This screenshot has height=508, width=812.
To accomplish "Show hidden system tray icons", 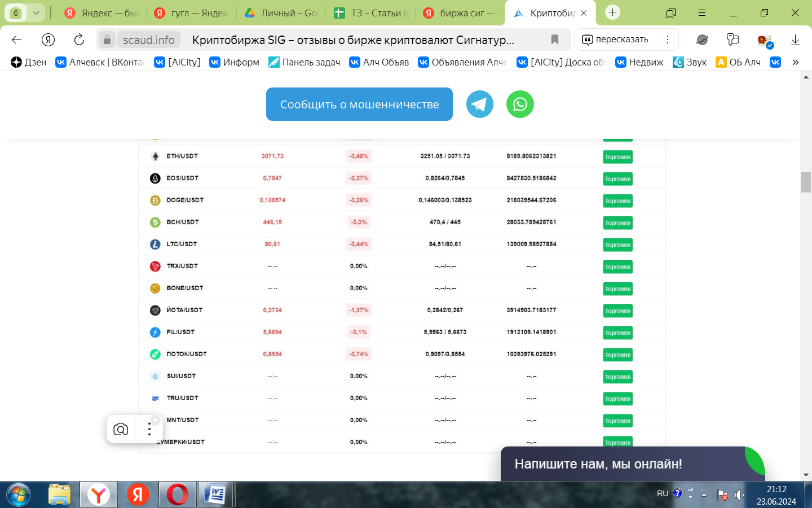I will pos(704,494).
